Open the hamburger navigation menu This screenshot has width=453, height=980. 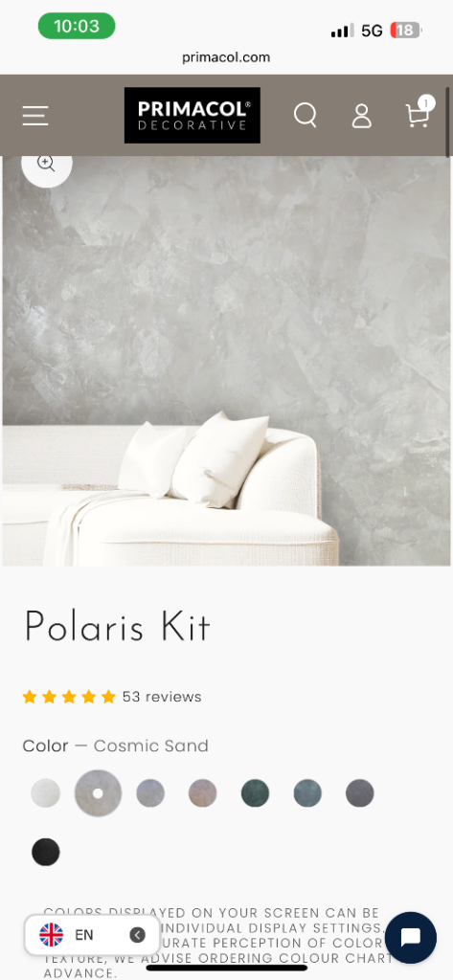tap(35, 116)
